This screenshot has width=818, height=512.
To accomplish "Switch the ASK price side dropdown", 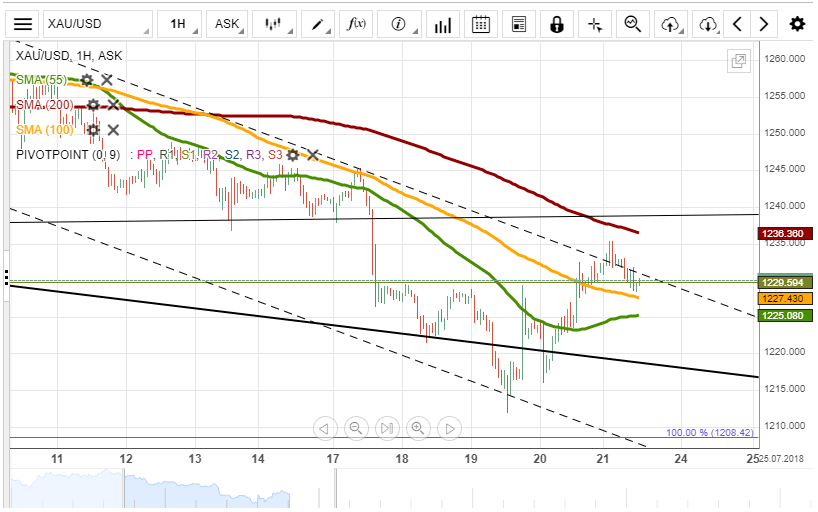I will (x=227, y=24).
